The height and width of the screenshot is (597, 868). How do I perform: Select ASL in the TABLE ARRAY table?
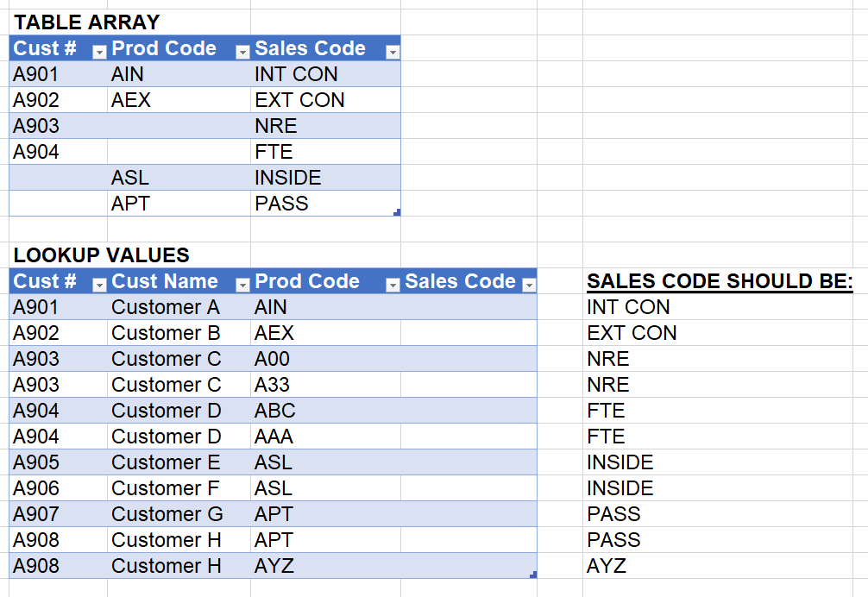179,178
